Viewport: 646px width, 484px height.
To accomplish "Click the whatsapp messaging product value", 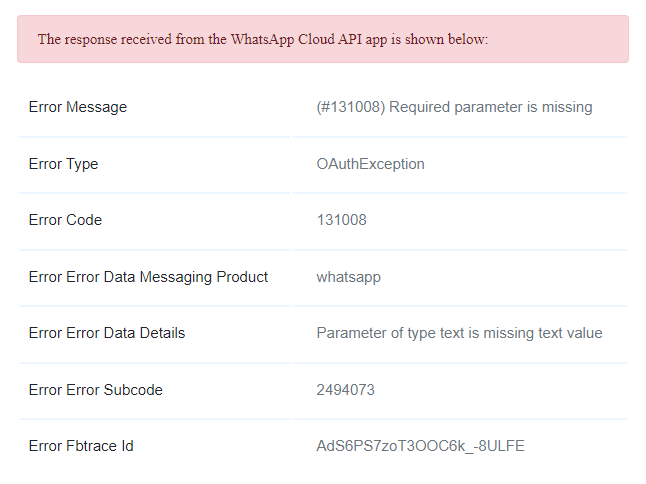I will click(349, 277).
